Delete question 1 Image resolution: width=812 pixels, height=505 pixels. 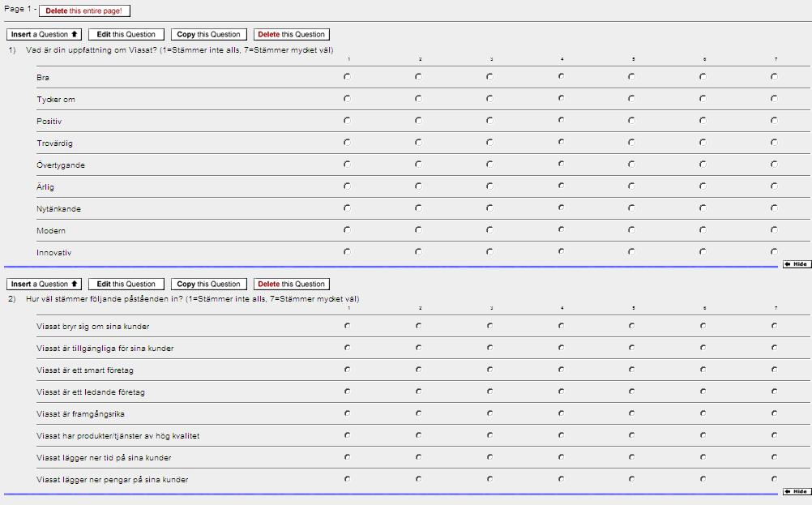click(292, 35)
